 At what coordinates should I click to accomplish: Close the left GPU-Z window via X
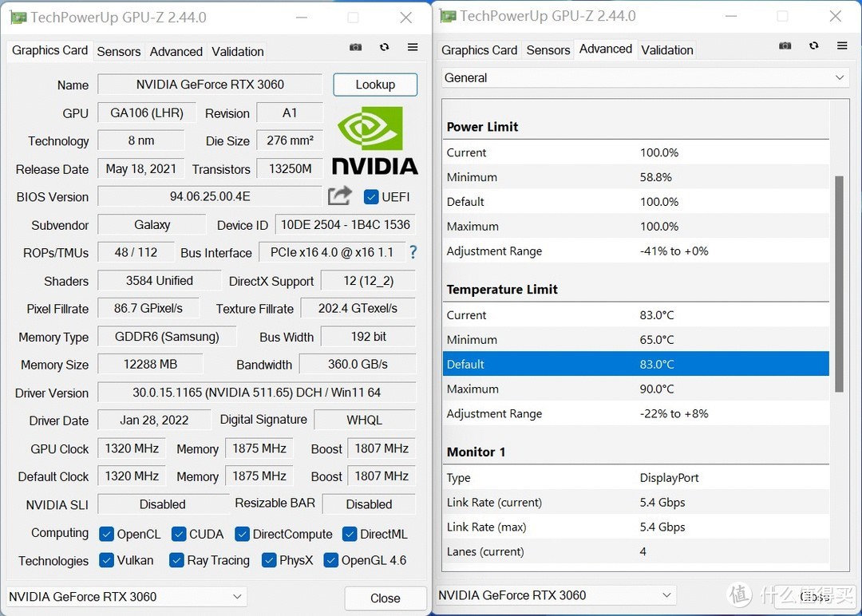coord(405,18)
